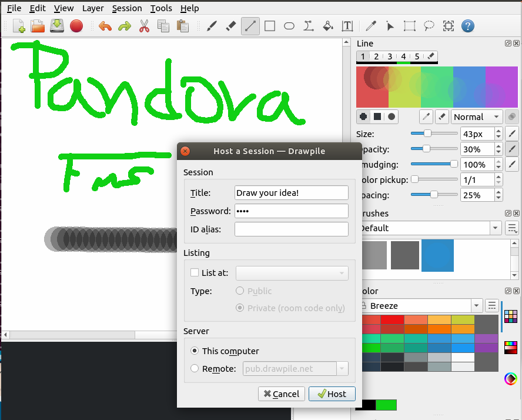Open a file via the folder icon
Viewport: 522px width, 420px height.
click(x=38, y=26)
